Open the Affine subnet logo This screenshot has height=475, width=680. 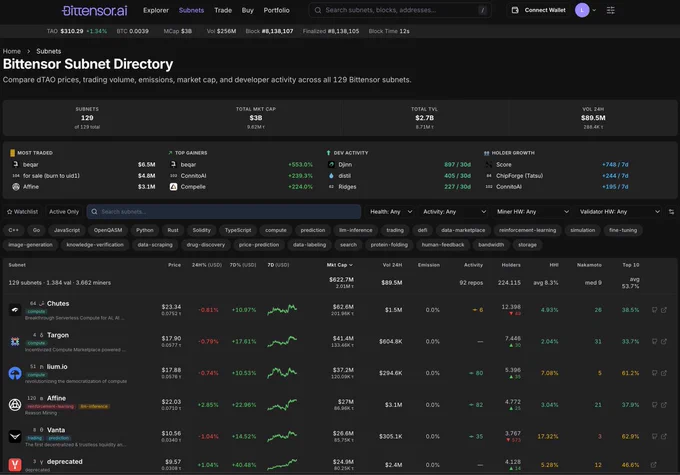[x=15, y=405]
